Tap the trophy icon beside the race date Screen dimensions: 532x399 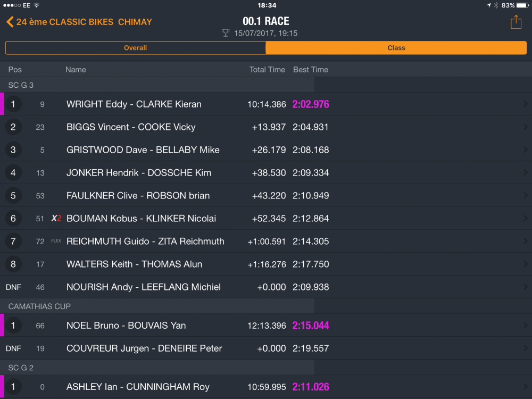226,33
